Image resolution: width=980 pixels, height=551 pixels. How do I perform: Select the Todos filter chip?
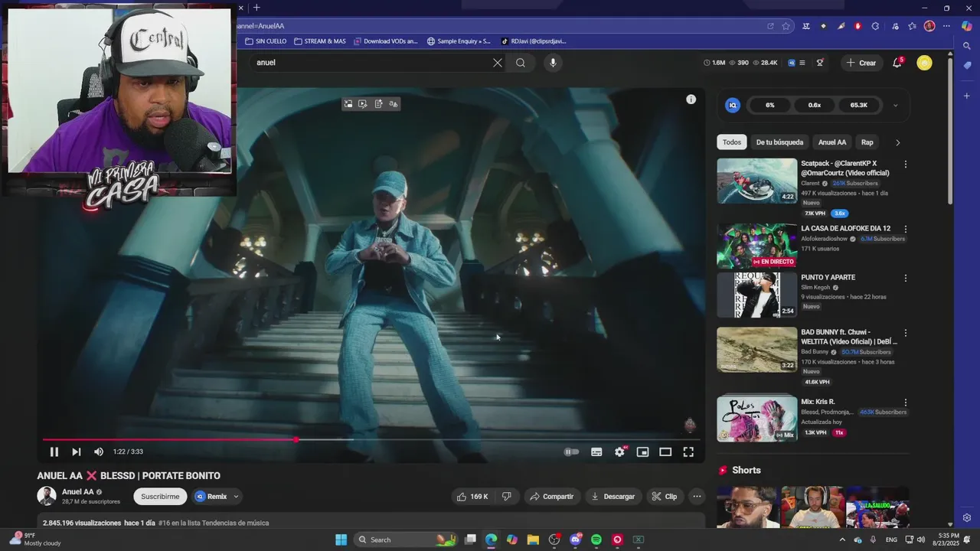click(732, 142)
